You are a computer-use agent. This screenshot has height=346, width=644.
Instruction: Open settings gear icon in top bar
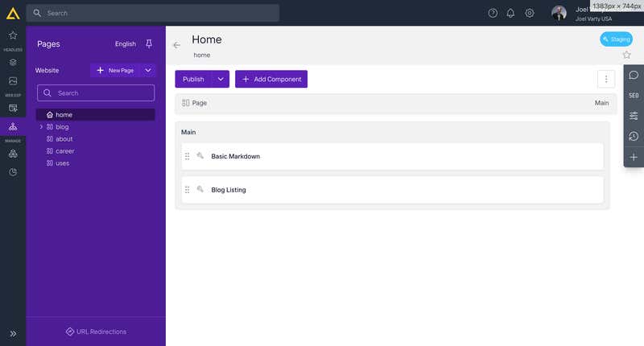point(530,13)
